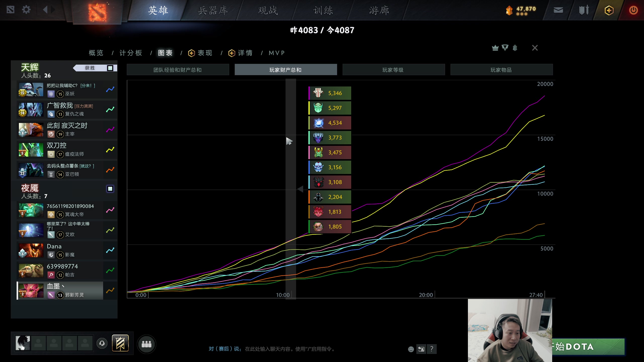Image resolution: width=644 pixels, height=362 pixels.
Task: Select player row 血墨丶 邪影芳灵
Action: pos(60,290)
